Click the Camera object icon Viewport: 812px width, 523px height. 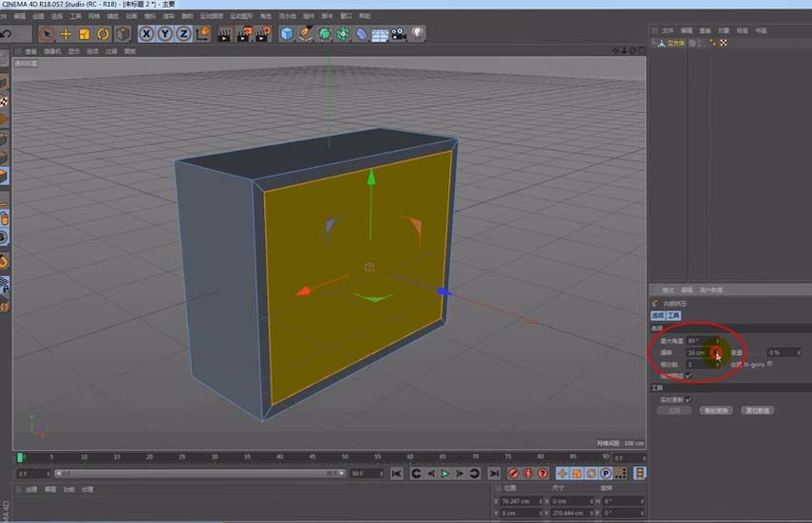398,34
